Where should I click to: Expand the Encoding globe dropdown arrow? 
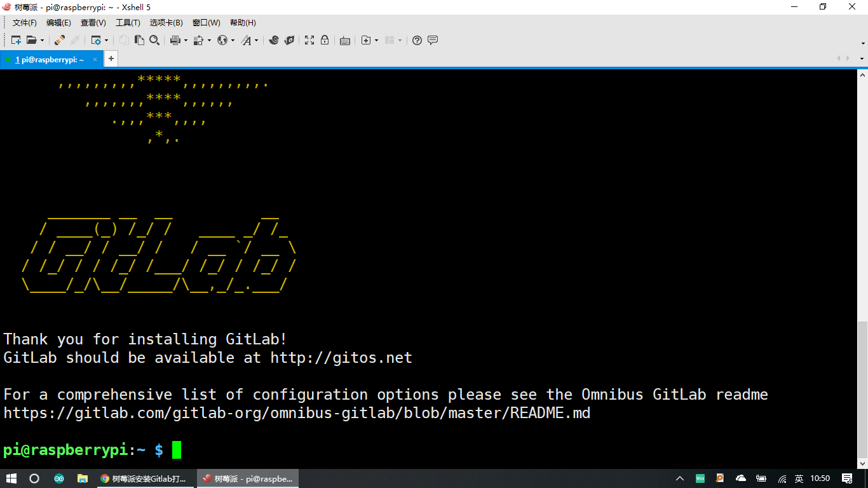click(233, 40)
